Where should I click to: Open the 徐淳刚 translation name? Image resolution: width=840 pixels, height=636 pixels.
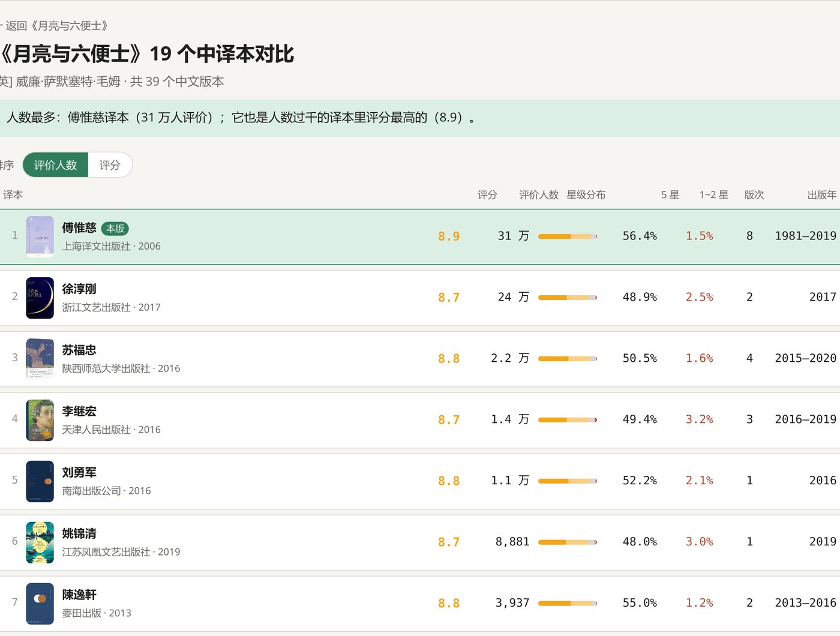(79, 289)
